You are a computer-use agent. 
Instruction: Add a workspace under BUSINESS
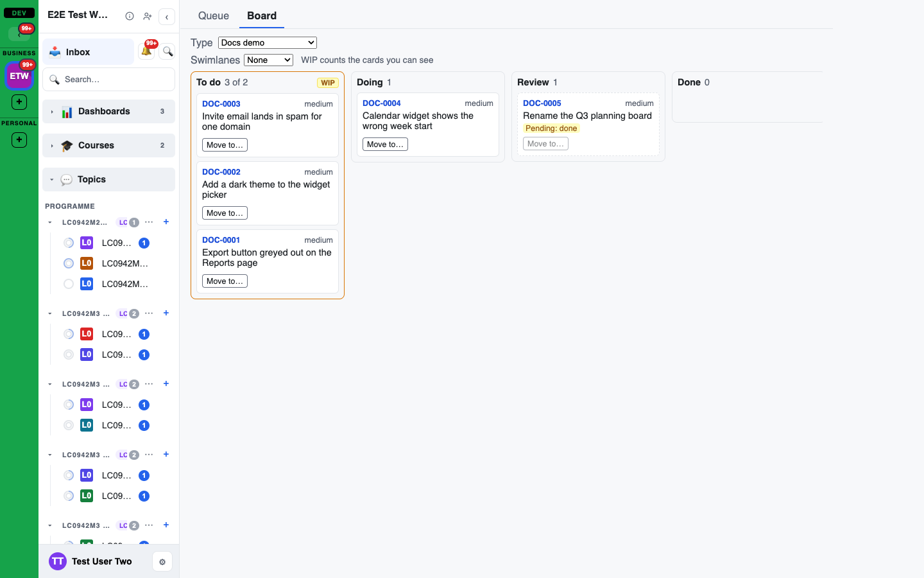pyautogui.click(x=19, y=101)
